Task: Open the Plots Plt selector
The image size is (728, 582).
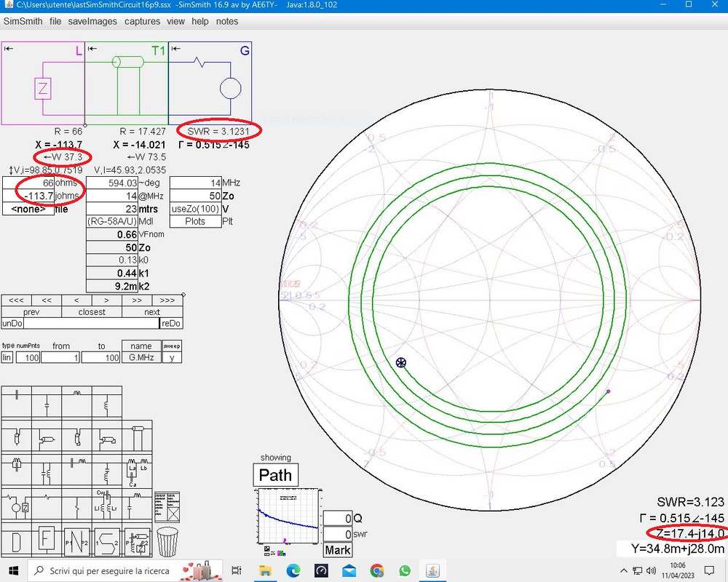Action: tap(195, 221)
